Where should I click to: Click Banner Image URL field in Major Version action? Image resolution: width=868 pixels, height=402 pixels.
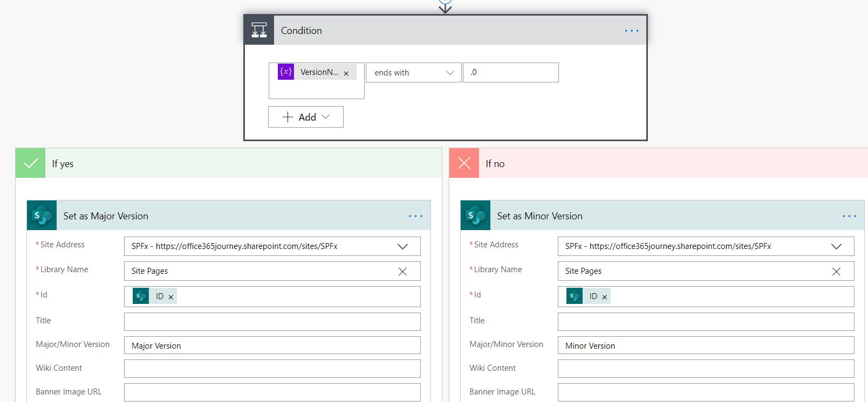(272, 392)
